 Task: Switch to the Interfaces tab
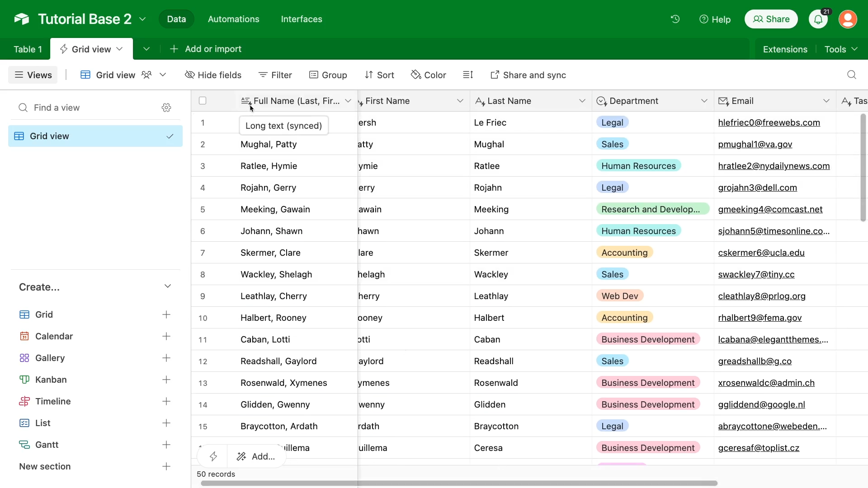click(302, 19)
